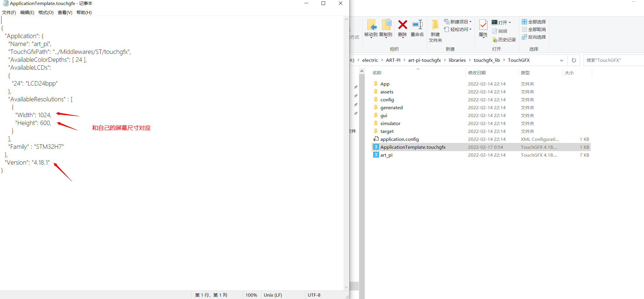Click 全部取消 select none
Image resolution: width=644 pixels, height=299 pixels.
[534, 29]
